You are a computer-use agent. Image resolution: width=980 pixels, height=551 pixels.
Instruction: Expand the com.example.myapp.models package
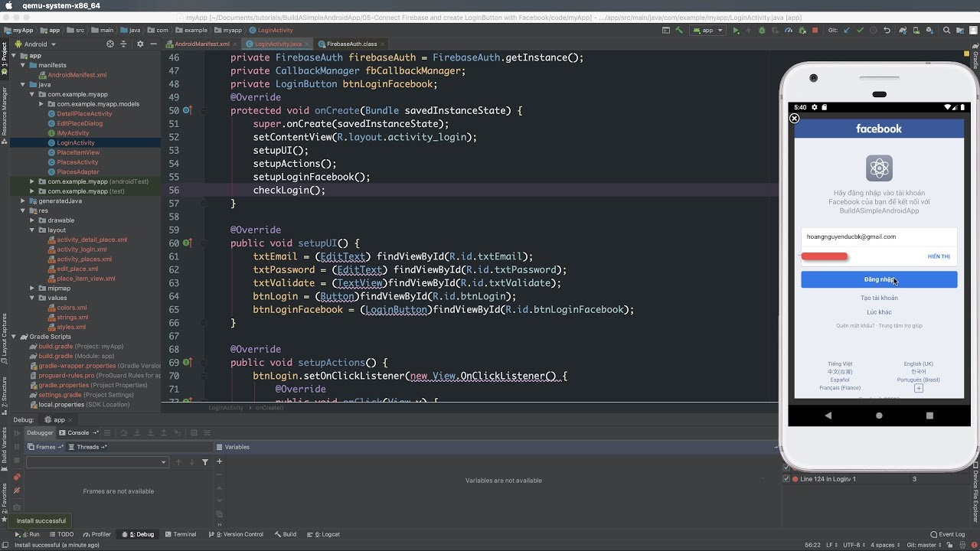pos(41,104)
